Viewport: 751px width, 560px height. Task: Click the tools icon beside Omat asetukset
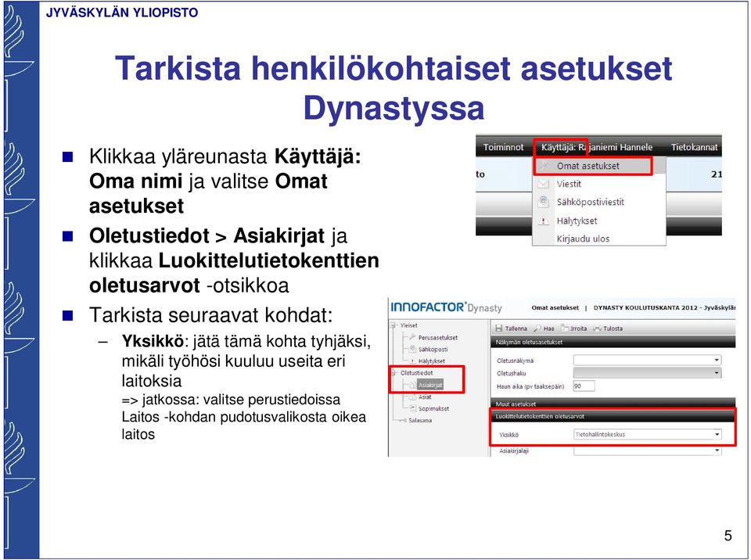543,166
